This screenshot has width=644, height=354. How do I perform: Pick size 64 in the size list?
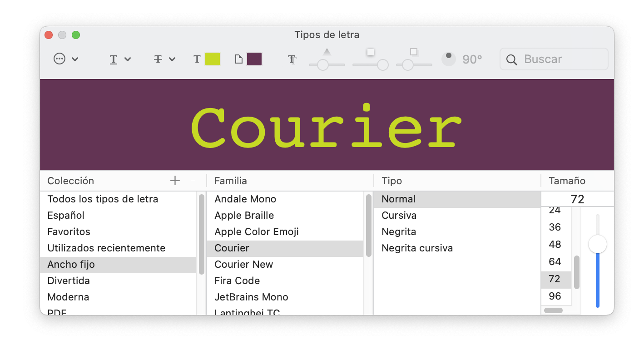click(556, 261)
